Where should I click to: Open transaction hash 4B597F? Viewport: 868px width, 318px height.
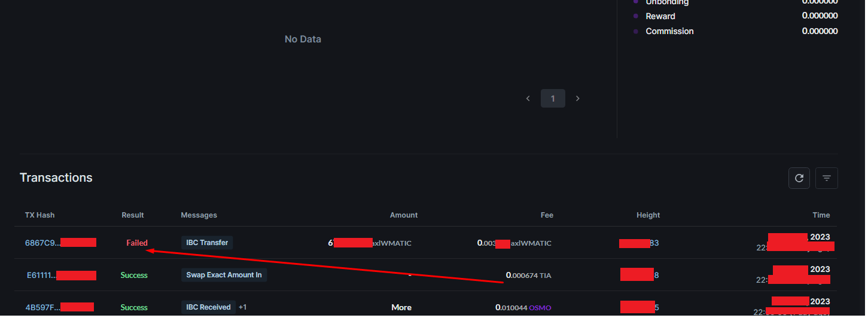point(42,307)
